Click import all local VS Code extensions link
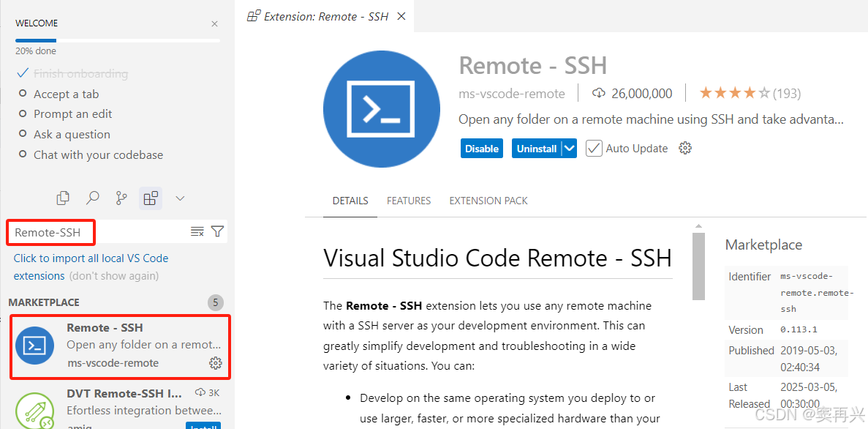The width and height of the screenshot is (868, 429). pos(91,266)
